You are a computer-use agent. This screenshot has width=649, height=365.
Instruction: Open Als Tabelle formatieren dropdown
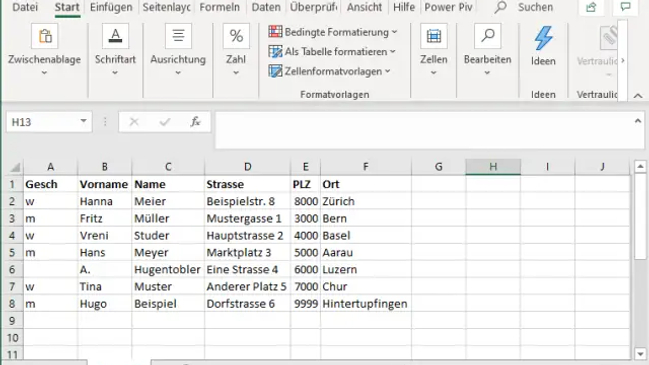(x=332, y=52)
